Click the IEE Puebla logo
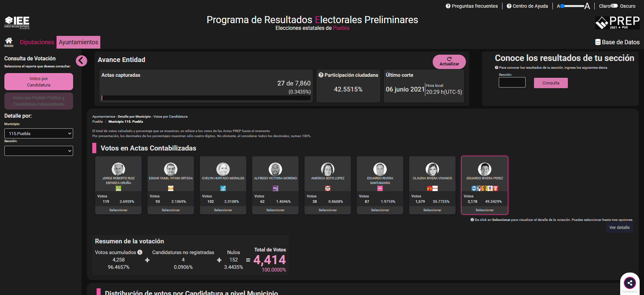Image resolution: width=644 pixels, height=295 pixels. [17, 22]
